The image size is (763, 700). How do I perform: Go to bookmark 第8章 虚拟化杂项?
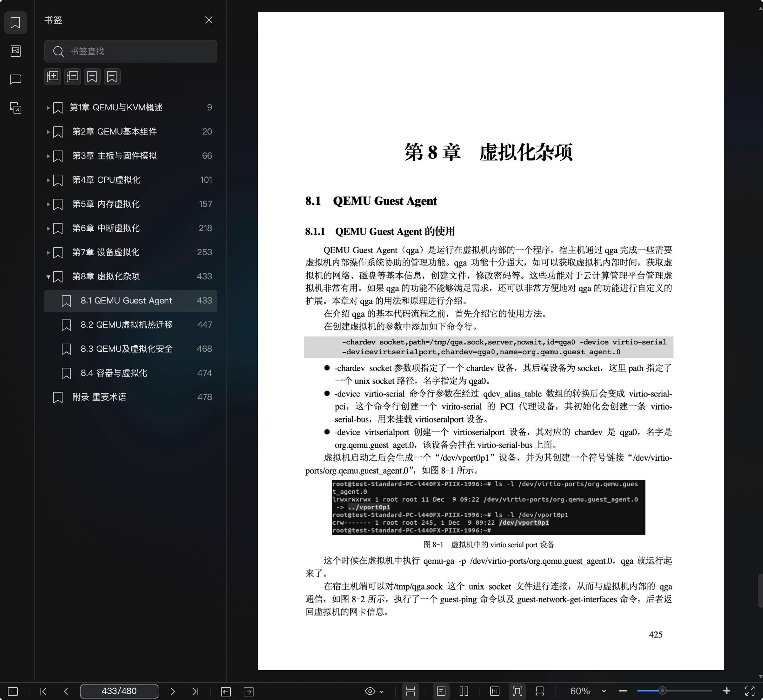(130, 277)
